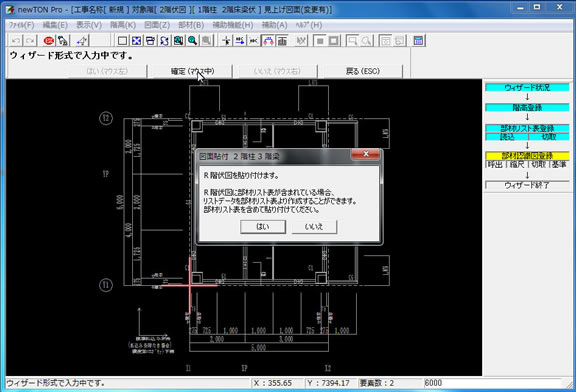Open the 表示(V) menu
The width and height of the screenshot is (576, 392).
89,25
